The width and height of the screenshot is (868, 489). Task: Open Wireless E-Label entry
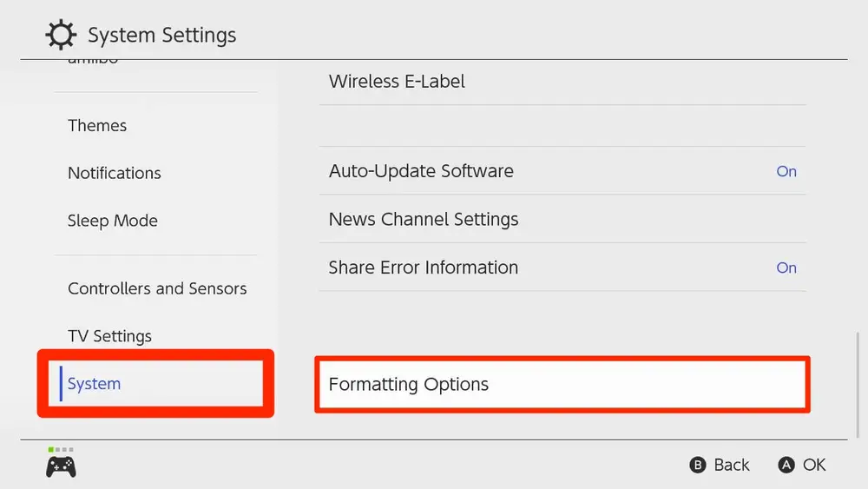[x=562, y=82]
